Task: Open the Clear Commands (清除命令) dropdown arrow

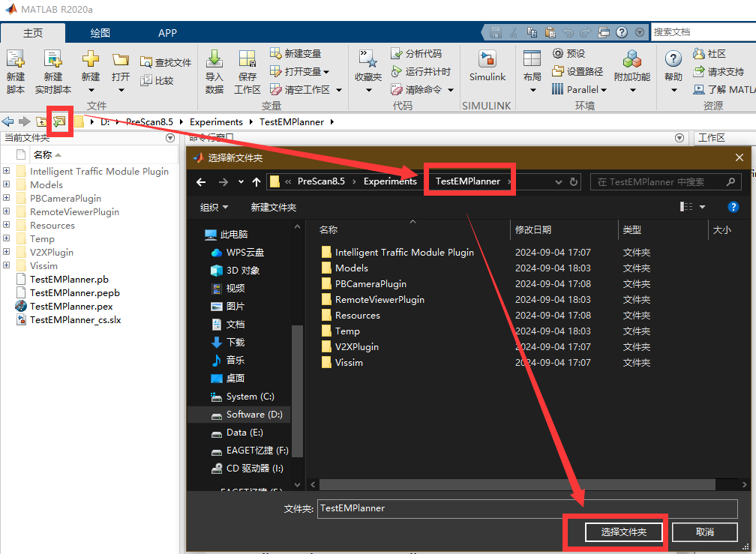Action: [451, 90]
